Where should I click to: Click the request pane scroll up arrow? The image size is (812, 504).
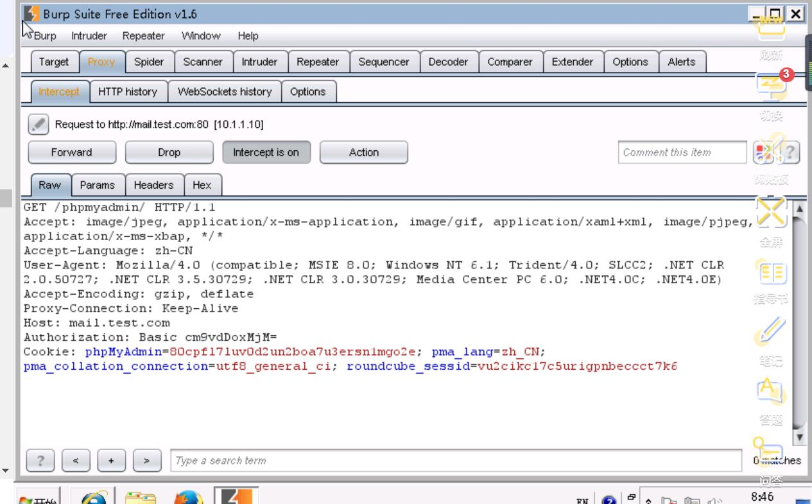799,208
